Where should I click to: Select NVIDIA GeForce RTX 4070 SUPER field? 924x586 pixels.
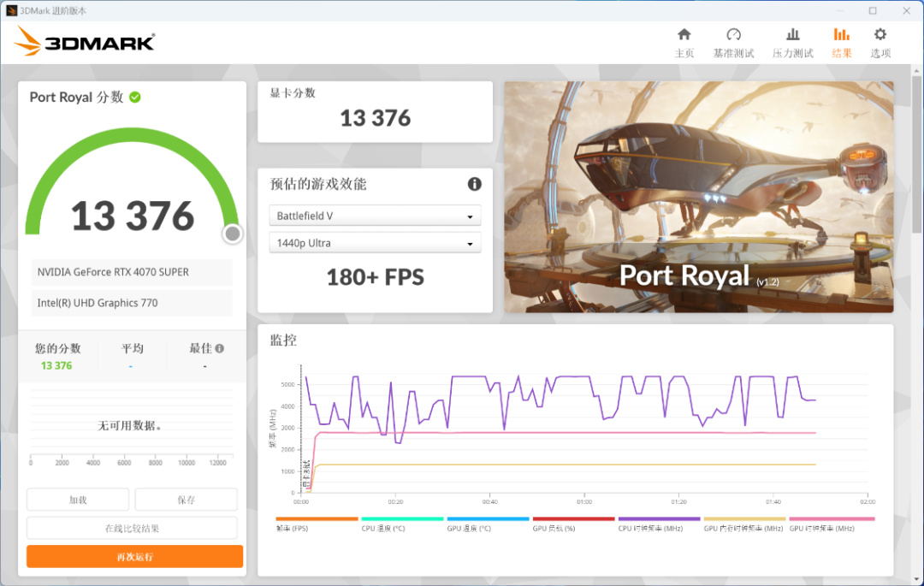tap(132, 272)
